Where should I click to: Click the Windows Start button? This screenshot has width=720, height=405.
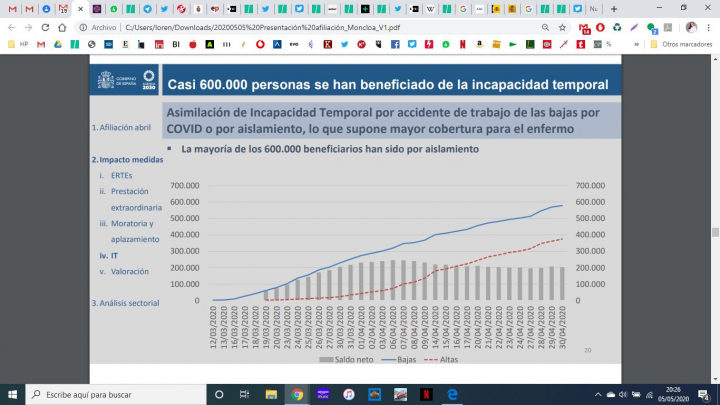coord(12,394)
